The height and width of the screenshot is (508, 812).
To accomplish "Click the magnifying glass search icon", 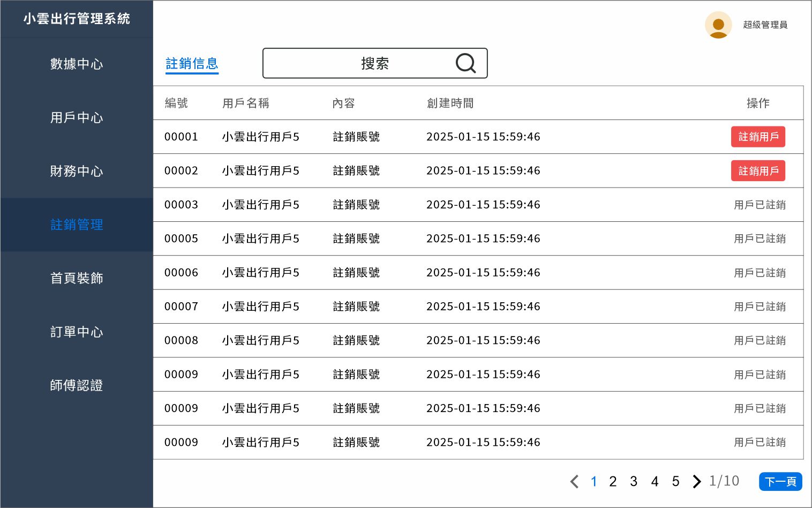I will coord(465,63).
